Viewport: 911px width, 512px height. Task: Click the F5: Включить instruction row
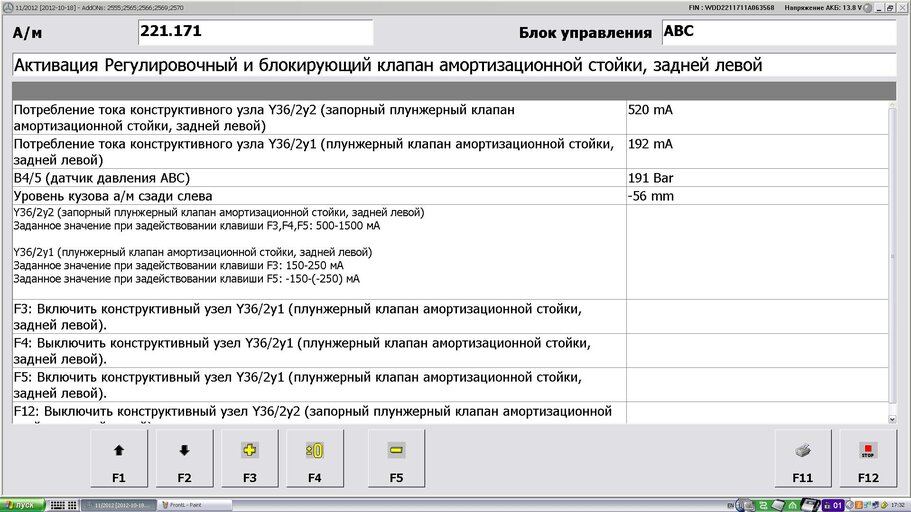(x=319, y=385)
